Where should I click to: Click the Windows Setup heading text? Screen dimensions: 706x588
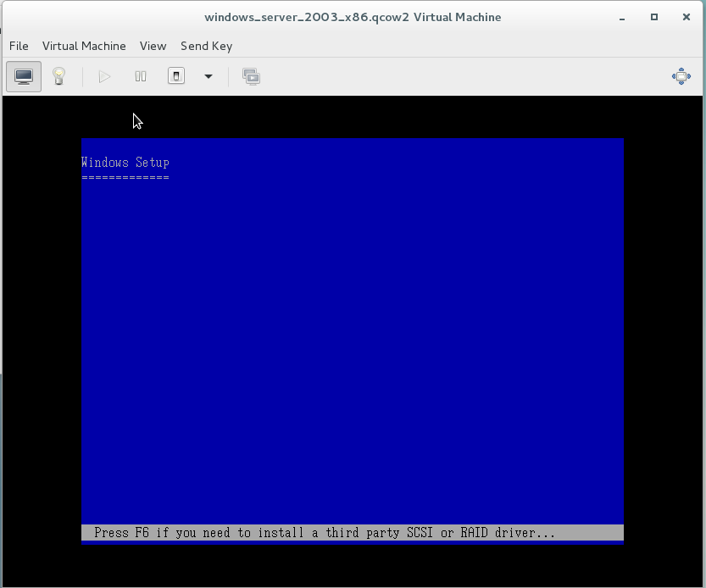point(125,163)
